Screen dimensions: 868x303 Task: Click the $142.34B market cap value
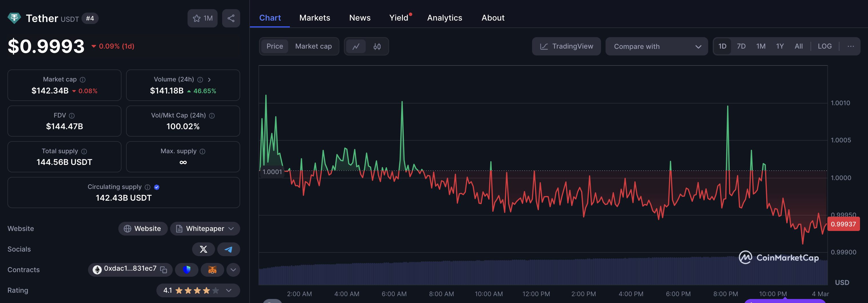[50, 91]
